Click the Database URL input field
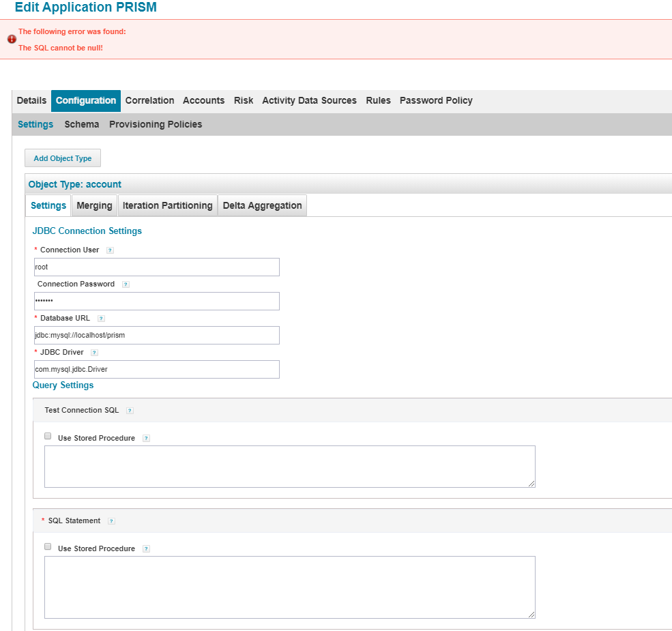Image resolution: width=672 pixels, height=631 pixels. pos(156,335)
